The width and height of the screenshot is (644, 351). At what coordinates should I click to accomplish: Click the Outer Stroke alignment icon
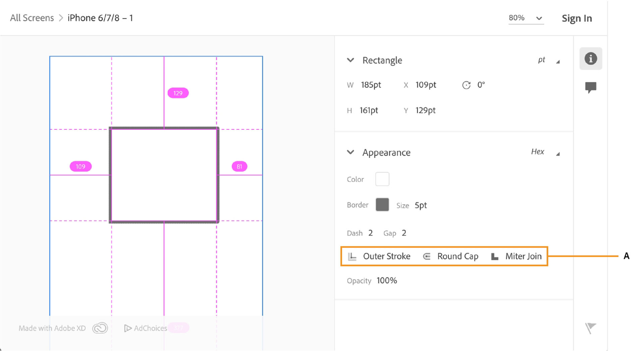click(352, 256)
